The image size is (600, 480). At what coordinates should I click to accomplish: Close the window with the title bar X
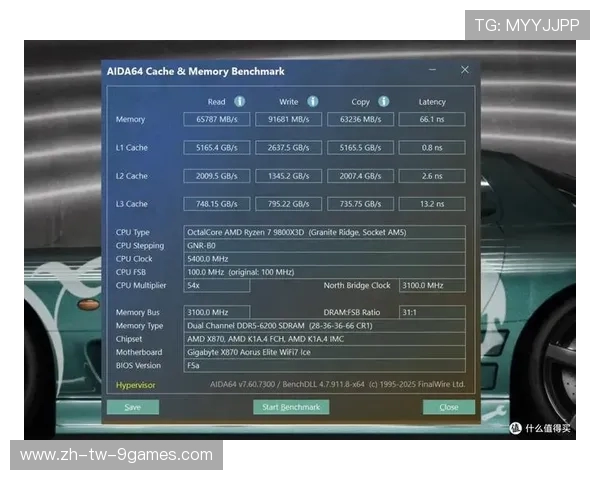(x=465, y=70)
